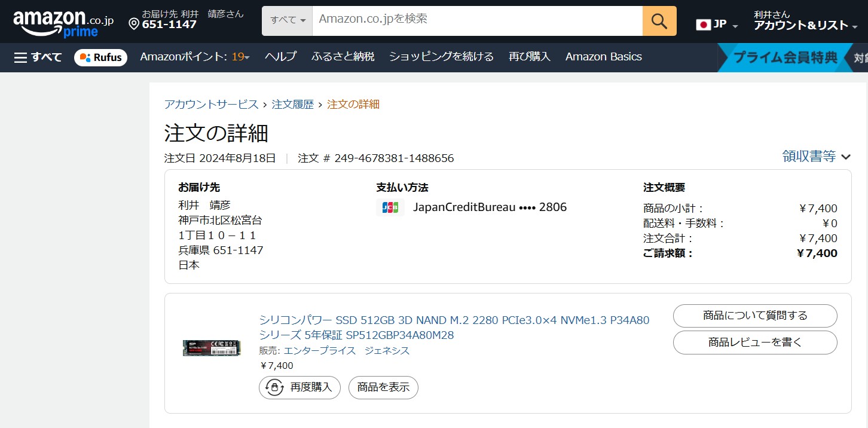
Task: Open the ふるさと納税 menu item
Action: (343, 57)
